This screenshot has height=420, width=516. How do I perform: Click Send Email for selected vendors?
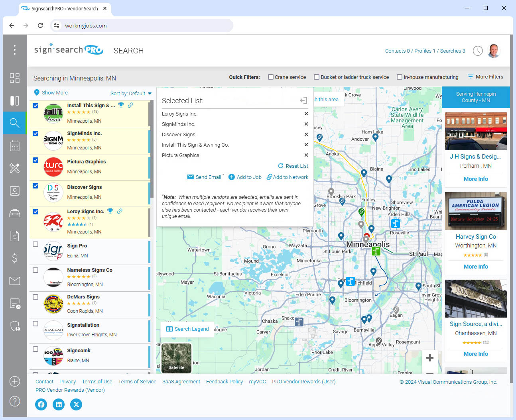(204, 177)
